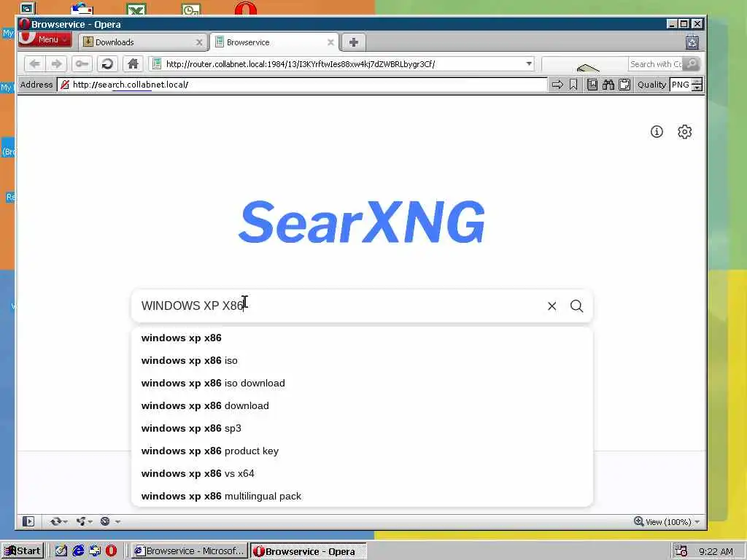The image size is (747, 560).
Task: Click the third quick launch sync icon
Action: click(x=95, y=551)
